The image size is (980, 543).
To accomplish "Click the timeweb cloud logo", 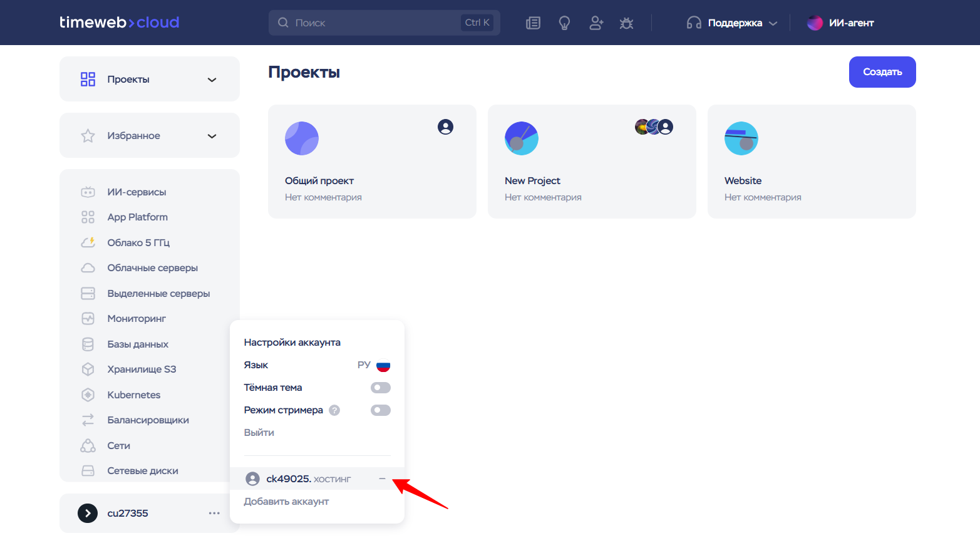I will pos(119,23).
